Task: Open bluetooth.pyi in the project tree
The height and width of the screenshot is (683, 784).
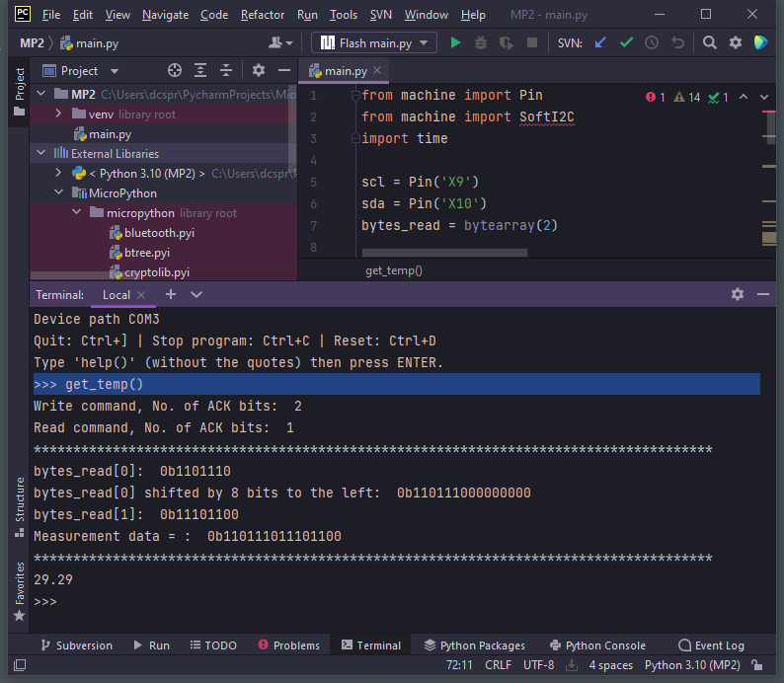Action: point(159,233)
